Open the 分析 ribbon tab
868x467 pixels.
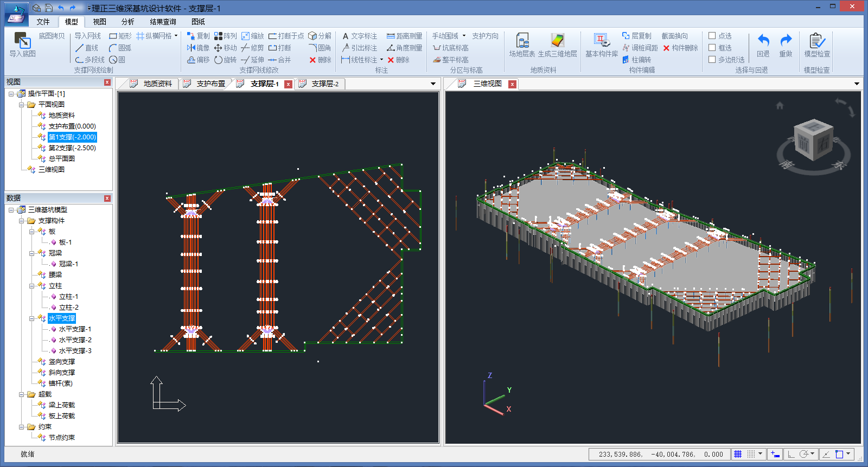click(x=127, y=22)
